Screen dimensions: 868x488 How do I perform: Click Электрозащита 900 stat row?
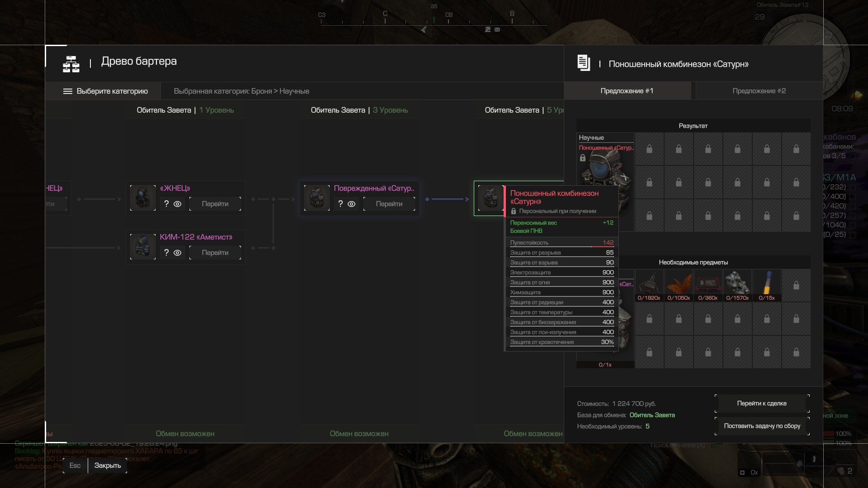click(x=562, y=272)
